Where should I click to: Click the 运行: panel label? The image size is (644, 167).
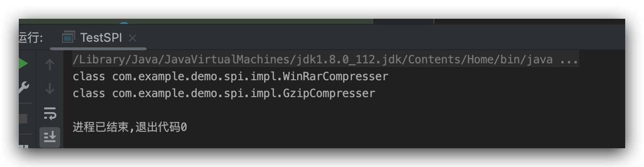31,38
